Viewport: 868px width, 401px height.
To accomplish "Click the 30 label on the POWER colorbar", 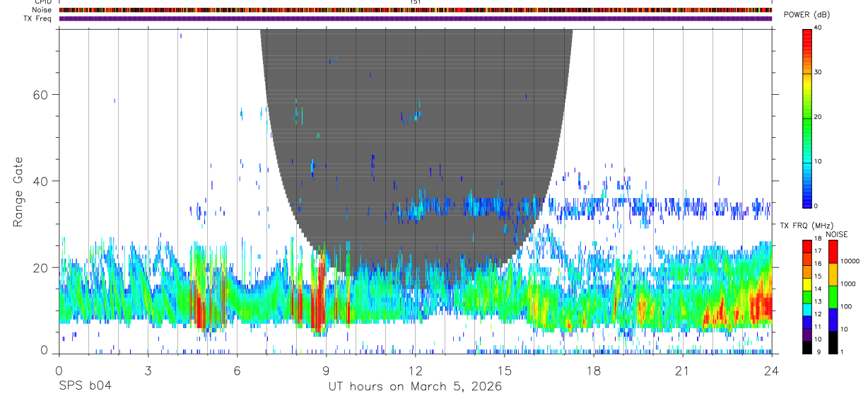I will 817,72.
